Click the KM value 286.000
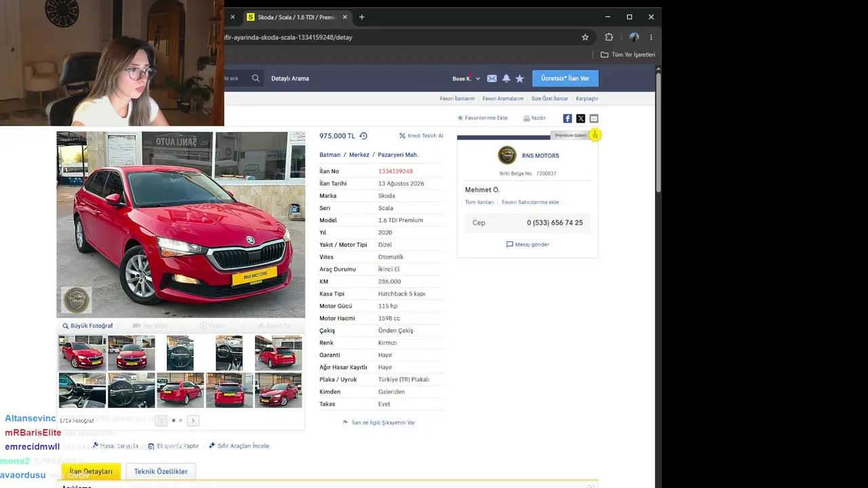 [x=389, y=282]
